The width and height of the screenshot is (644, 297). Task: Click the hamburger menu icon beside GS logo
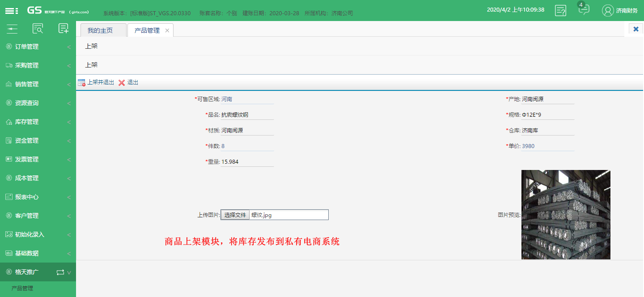tap(12, 11)
